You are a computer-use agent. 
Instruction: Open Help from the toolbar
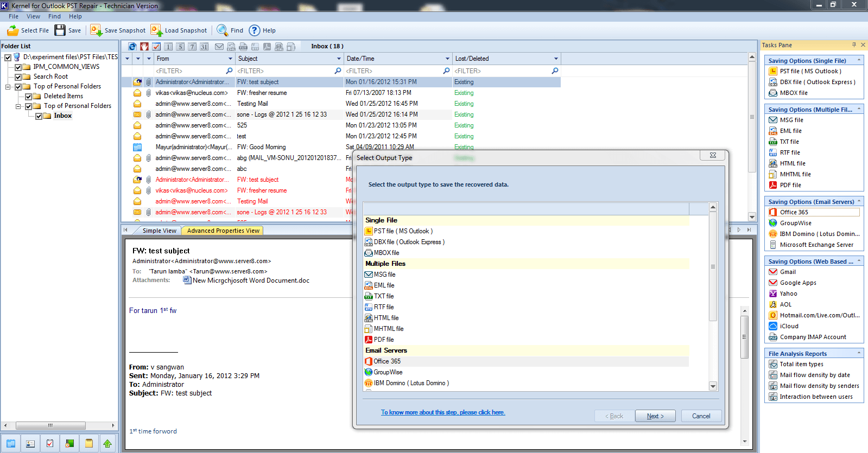(262, 30)
